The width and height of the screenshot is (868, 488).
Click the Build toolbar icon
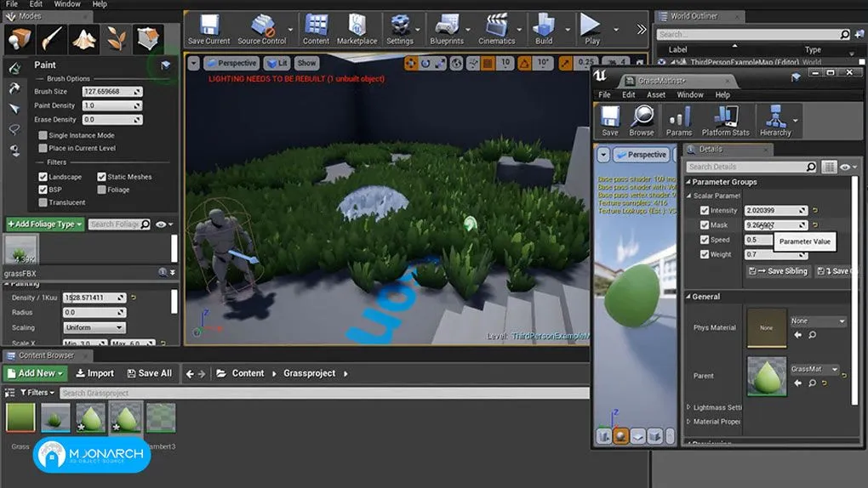(x=544, y=29)
